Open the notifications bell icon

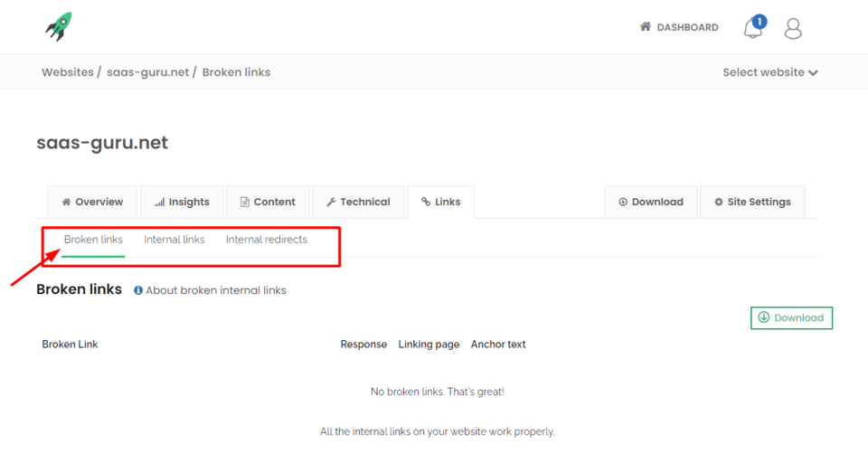(x=752, y=28)
